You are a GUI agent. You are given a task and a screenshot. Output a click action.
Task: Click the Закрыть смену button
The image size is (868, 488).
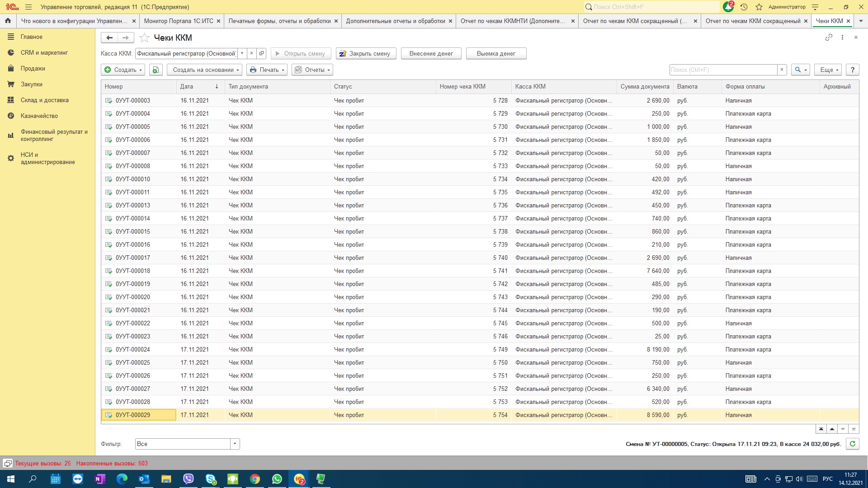pyautogui.click(x=366, y=53)
